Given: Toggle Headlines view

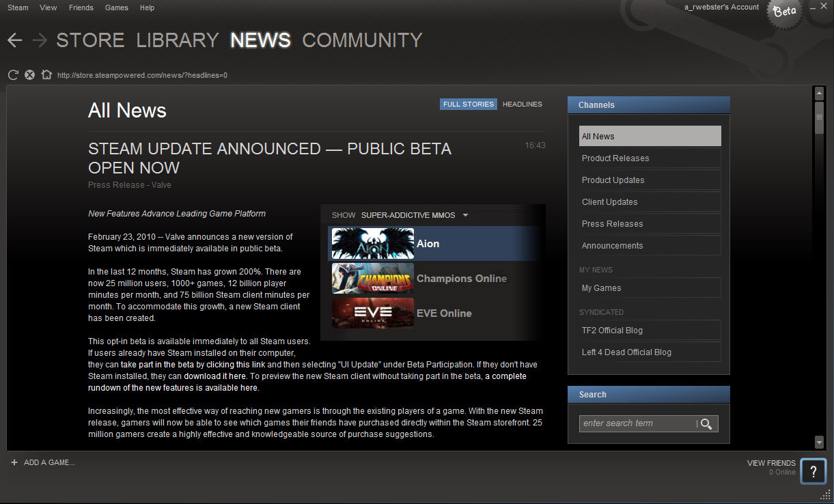Looking at the screenshot, I should (x=523, y=104).
